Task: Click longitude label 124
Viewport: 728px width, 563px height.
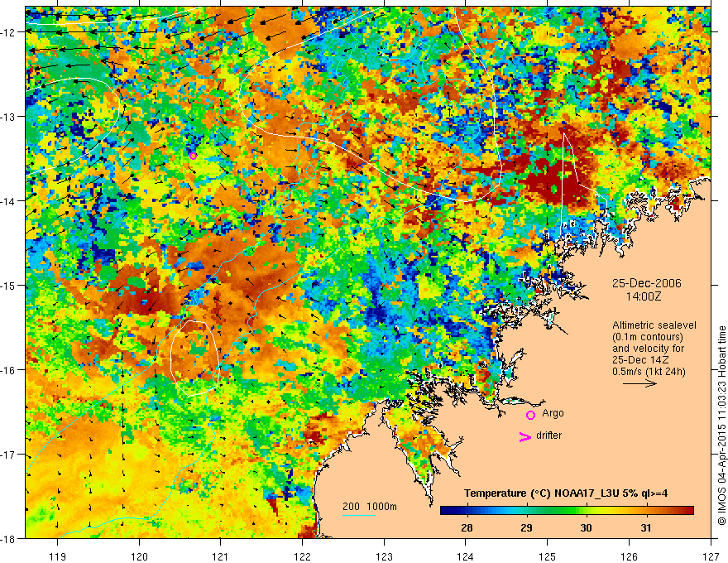Action: click(x=466, y=556)
